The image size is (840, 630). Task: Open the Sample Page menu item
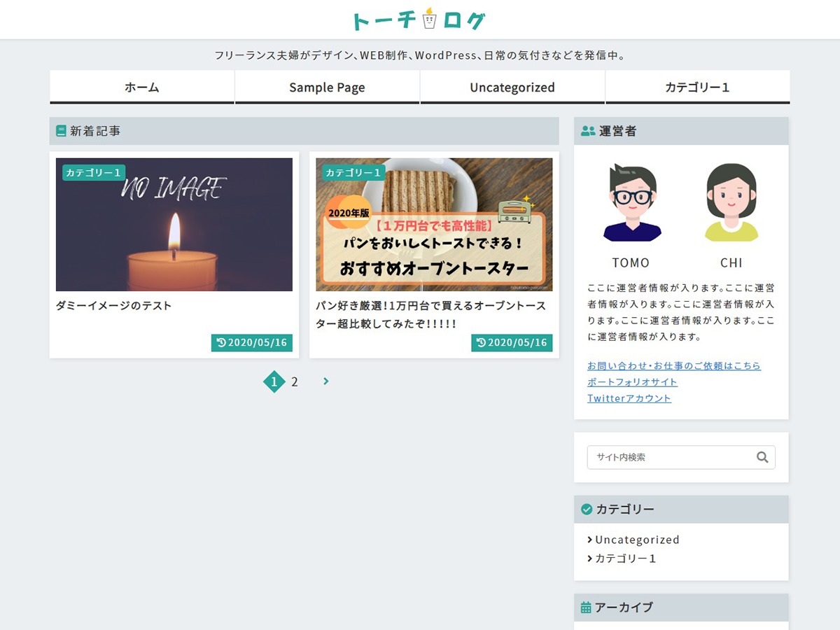coord(327,87)
